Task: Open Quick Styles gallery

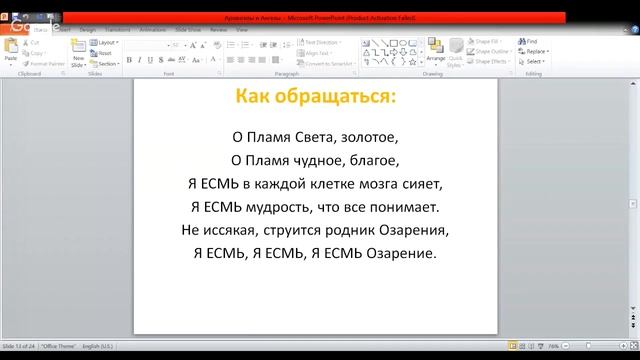Action: coord(456,53)
